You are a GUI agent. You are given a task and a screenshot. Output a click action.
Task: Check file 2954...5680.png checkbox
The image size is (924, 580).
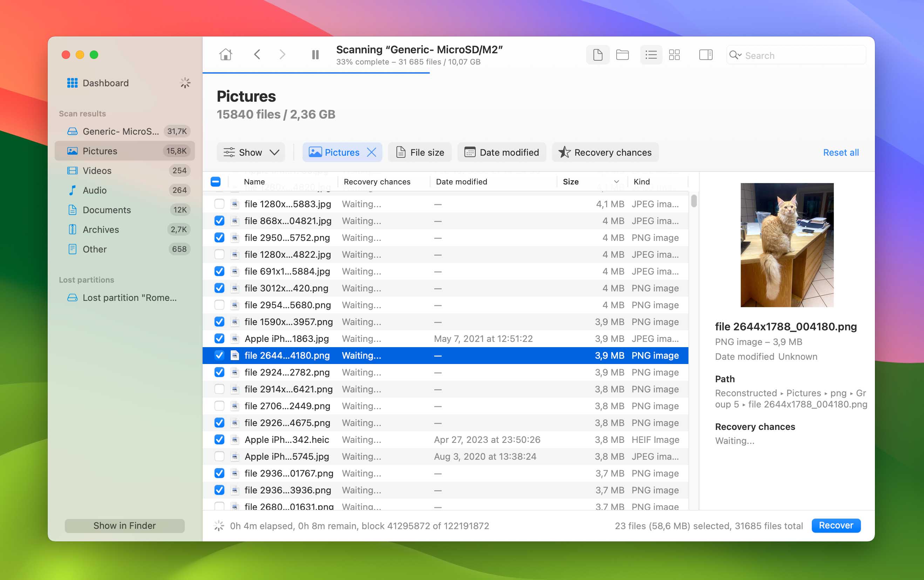click(x=219, y=305)
